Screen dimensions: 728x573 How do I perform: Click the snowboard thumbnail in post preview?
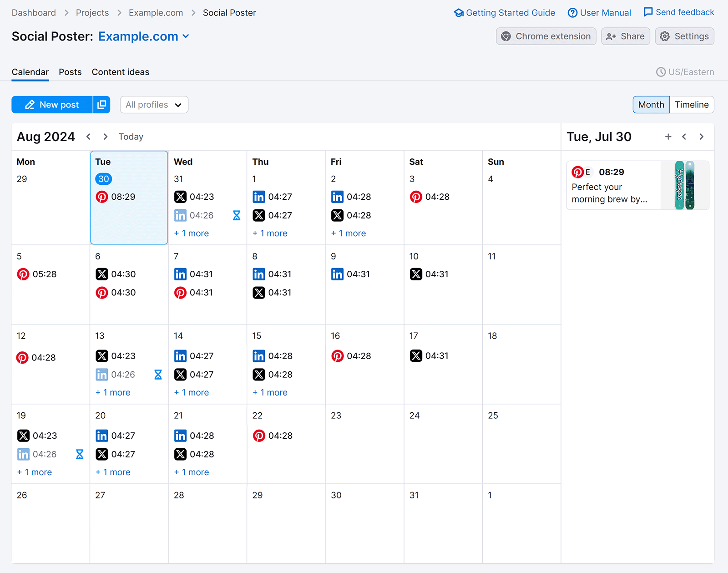684,185
